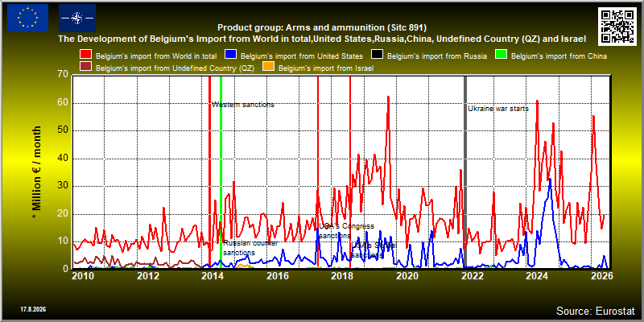Viewport: 644px width, 322px height.
Task: Click "Belgium's import from Undefined Country (QZ)" label
Action: pos(175,68)
